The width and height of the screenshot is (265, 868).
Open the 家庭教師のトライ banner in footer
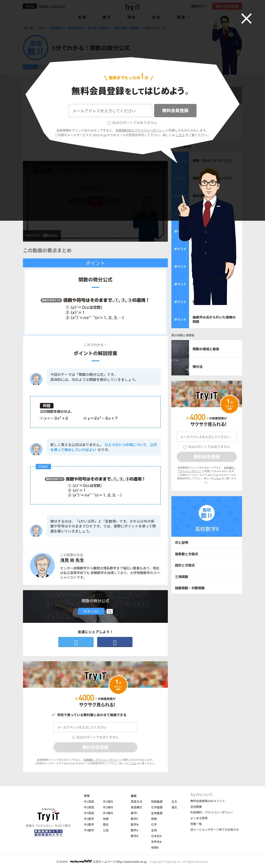pyautogui.click(x=48, y=833)
